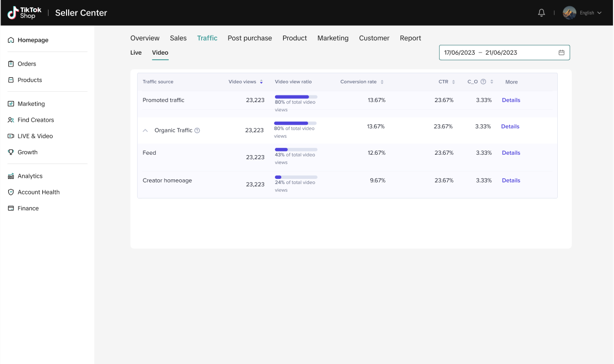Click the C_O column info icon
The height and width of the screenshot is (364, 614).
[483, 82]
